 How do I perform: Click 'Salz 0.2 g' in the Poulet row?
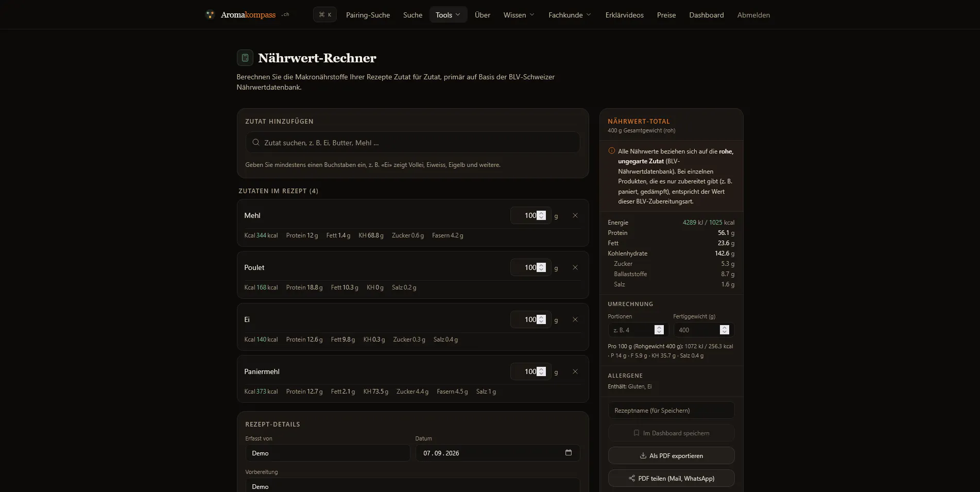click(x=404, y=287)
